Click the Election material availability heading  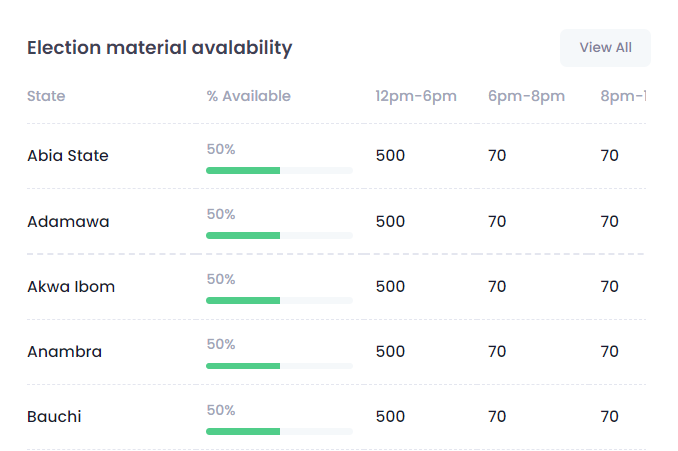coord(159,48)
